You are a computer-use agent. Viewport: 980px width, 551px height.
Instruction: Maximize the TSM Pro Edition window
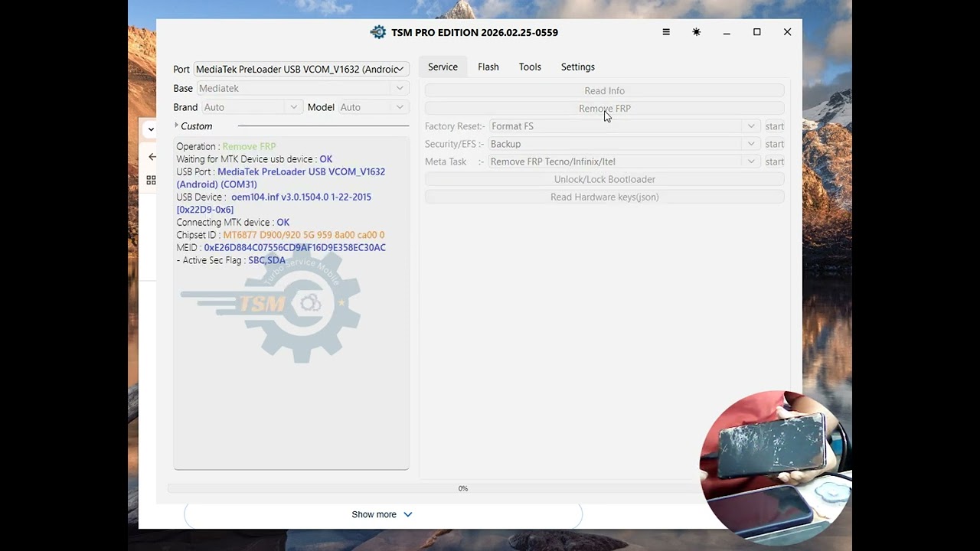pyautogui.click(x=757, y=32)
